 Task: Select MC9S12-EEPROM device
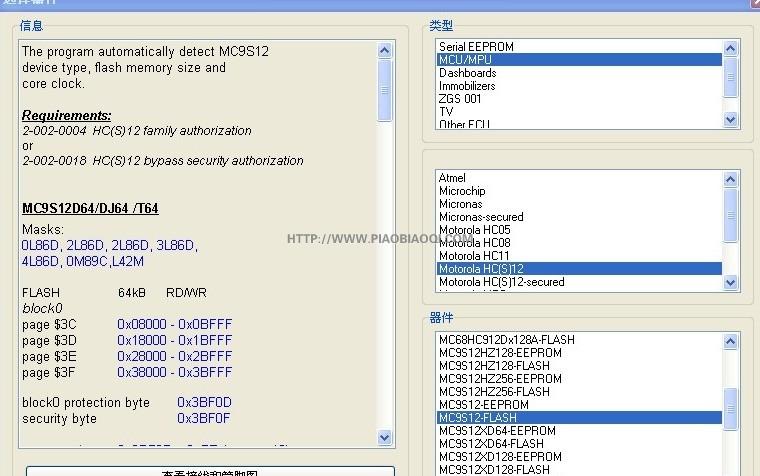click(x=484, y=405)
